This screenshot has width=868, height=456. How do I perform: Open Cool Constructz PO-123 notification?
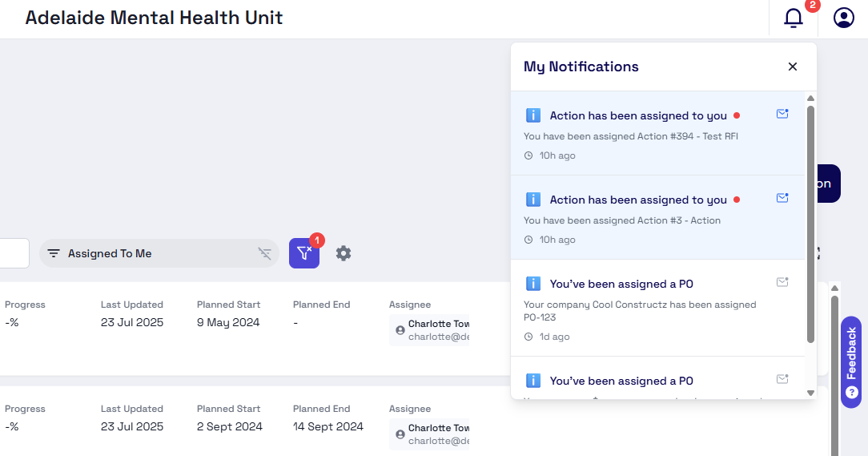[x=657, y=308]
